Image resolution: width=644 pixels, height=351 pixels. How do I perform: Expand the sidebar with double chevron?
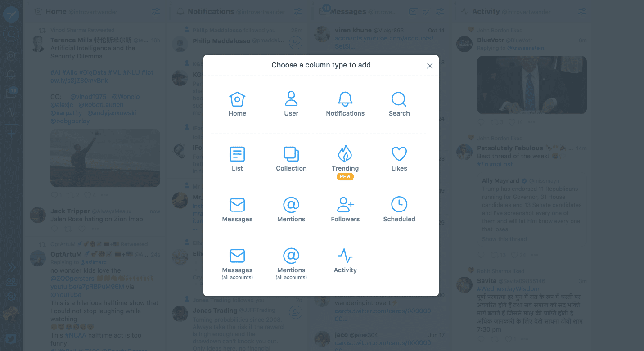[x=11, y=267]
